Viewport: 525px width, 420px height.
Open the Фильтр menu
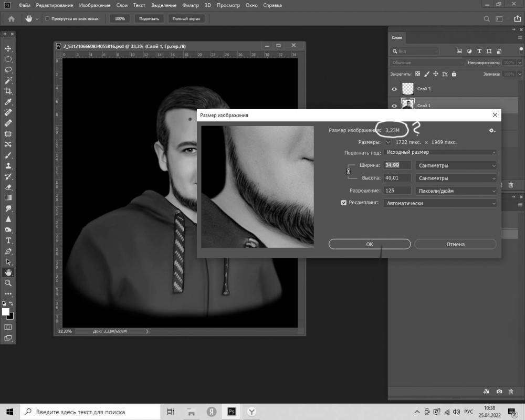click(191, 5)
